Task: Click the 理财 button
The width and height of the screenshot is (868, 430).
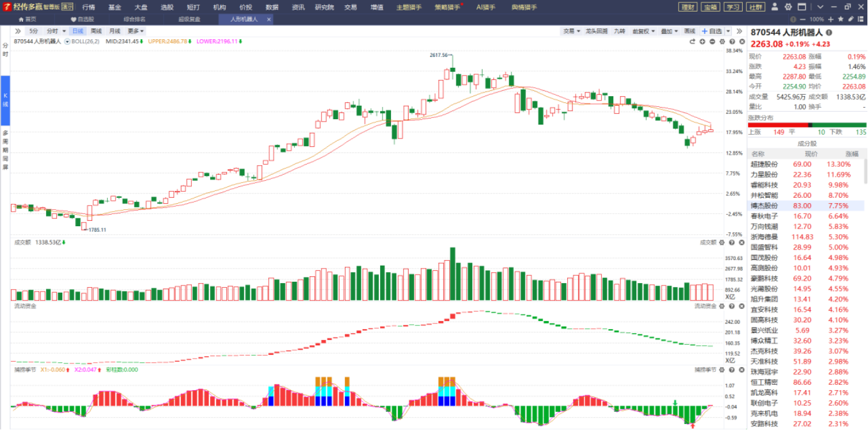Action: pos(688,7)
